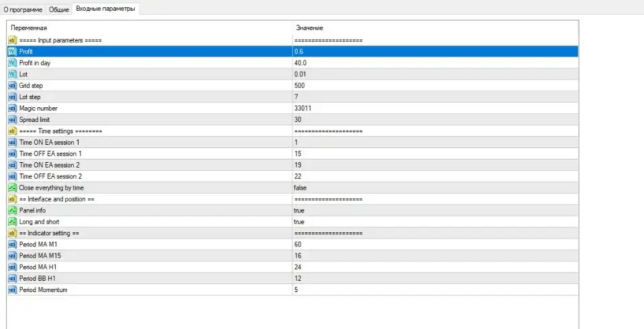
Task: Edit the Spread limit value 30
Action: pos(298,120)
